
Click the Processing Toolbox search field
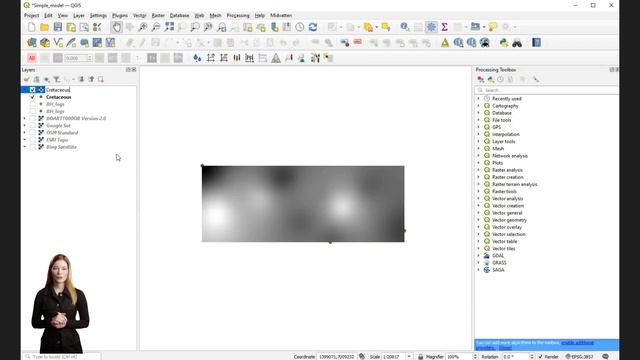point(547,90)
